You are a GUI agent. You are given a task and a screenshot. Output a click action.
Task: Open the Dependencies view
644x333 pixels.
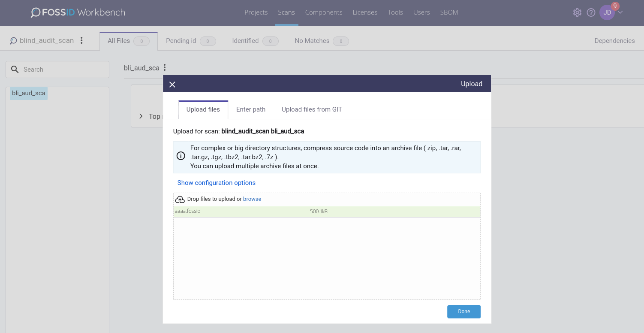tap(614, 41)
